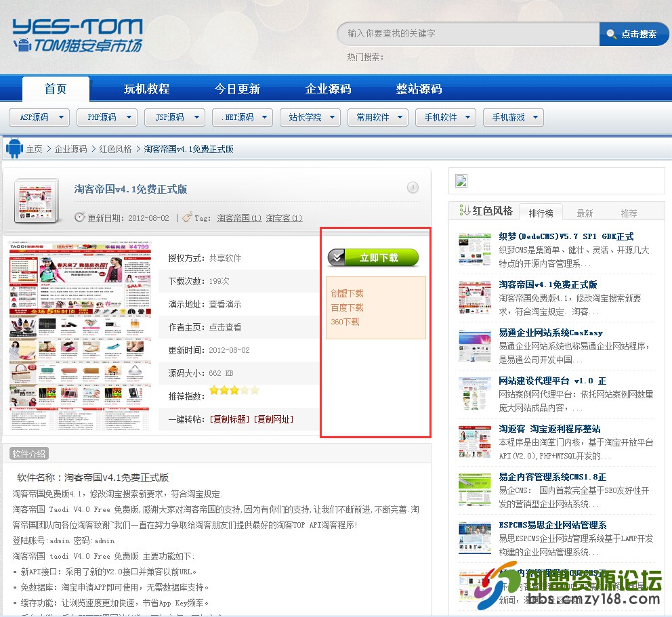The image size is (672, 617).
Task: Click the 创盟下载 link
Action: pyautogui.click(x=347, y=293)
